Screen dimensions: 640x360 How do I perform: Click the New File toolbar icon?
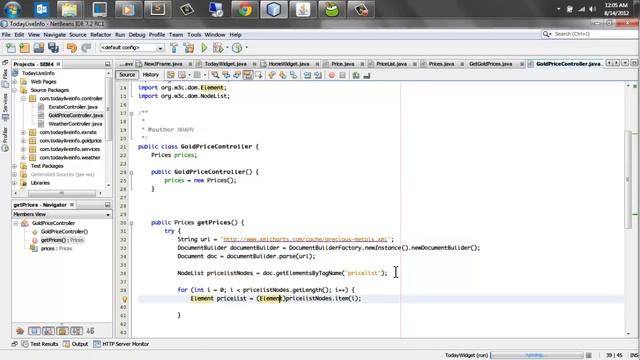[11, 48]
